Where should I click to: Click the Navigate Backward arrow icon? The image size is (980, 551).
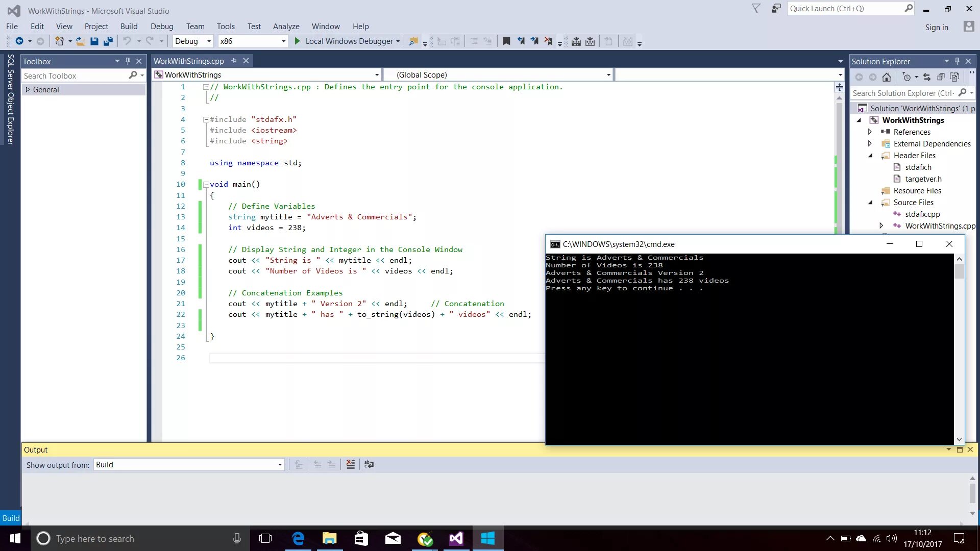point(19,41)
